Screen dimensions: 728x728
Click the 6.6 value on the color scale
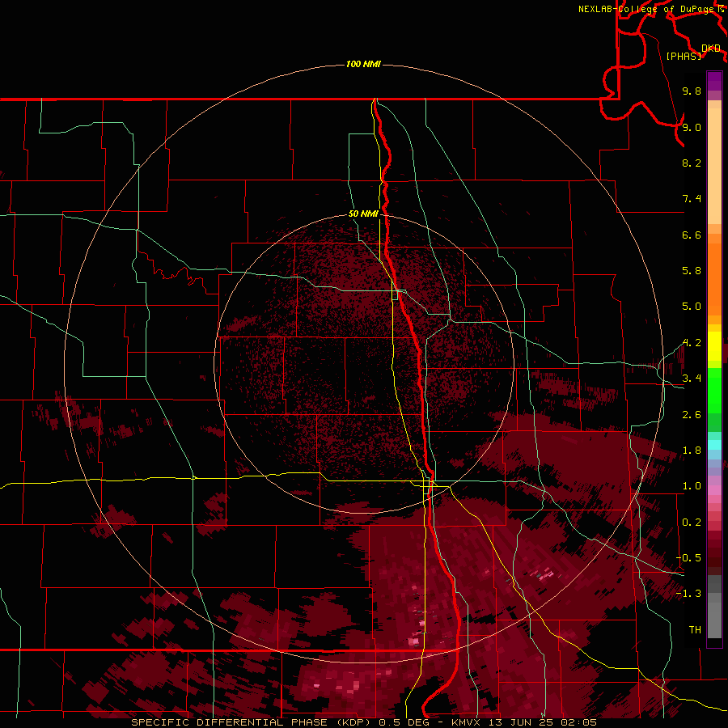(692, 235)
